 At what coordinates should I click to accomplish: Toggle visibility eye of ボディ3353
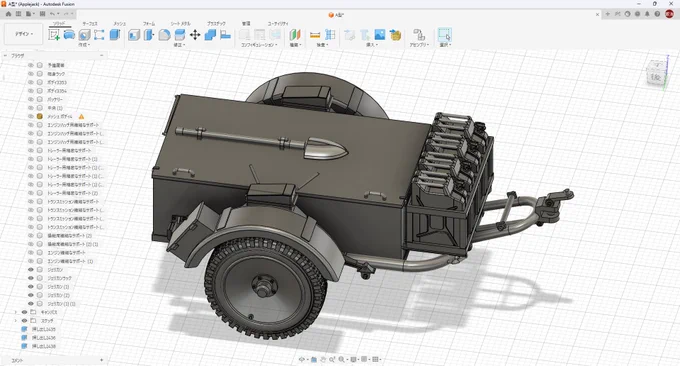[x=31, y=82]
